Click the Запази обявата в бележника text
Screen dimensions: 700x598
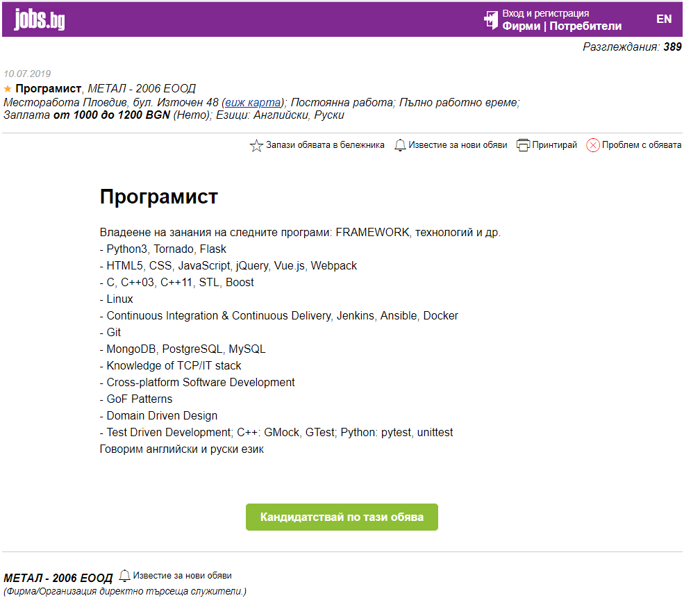coord(325,145)
